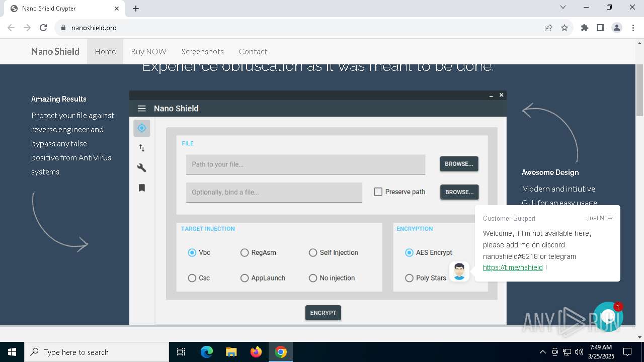644x362 pixels.
Task: Open Task View in taskbar
Action: [x=181, y=352]
